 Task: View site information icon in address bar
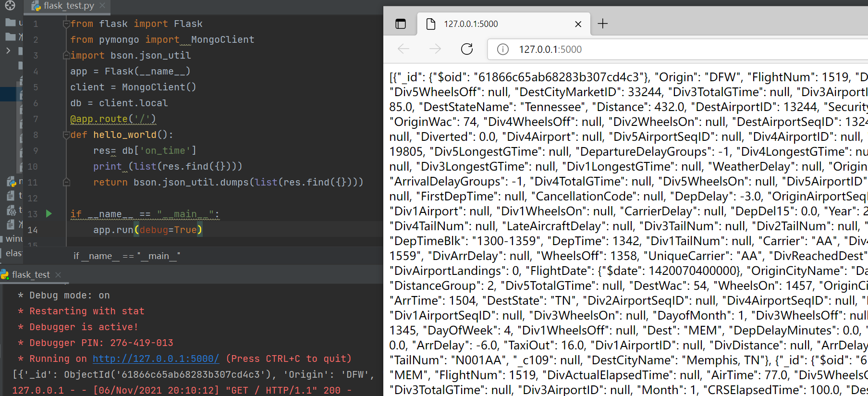click(x=503, y=49)
